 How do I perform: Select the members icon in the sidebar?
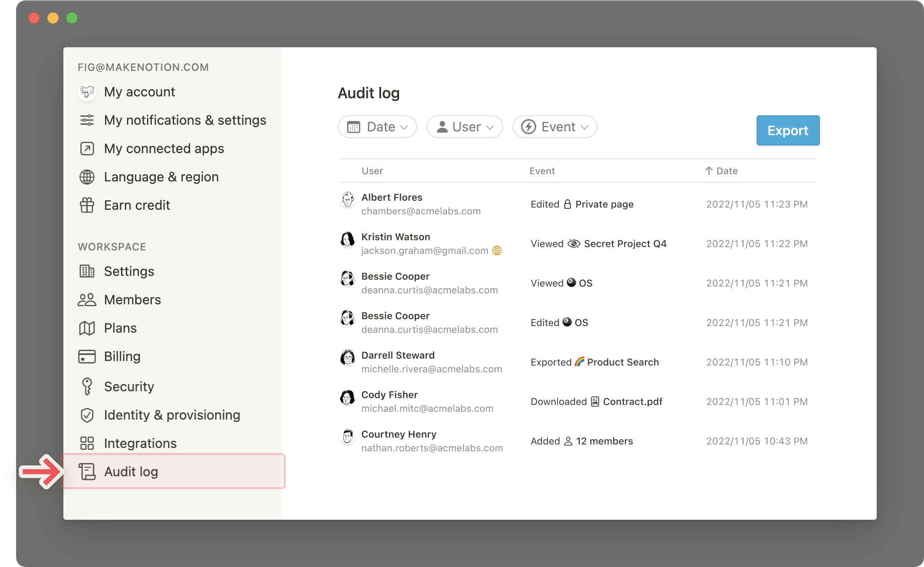tap(87, 299)
